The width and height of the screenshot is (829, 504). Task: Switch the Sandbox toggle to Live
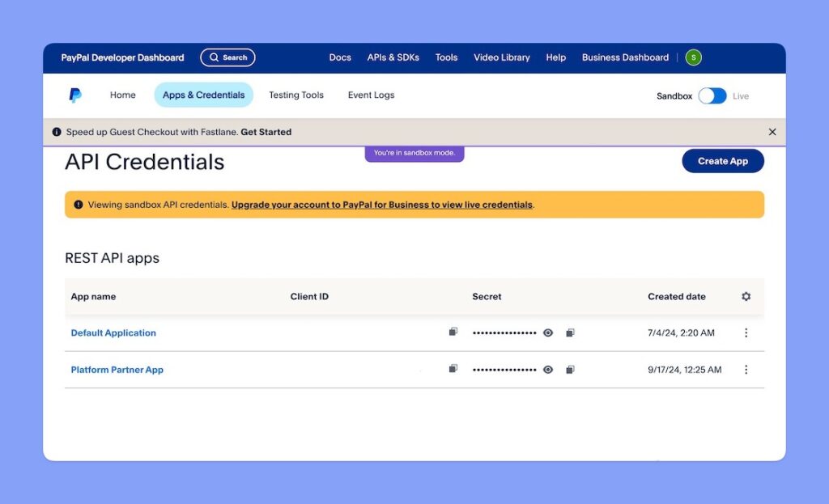[712, 95]
